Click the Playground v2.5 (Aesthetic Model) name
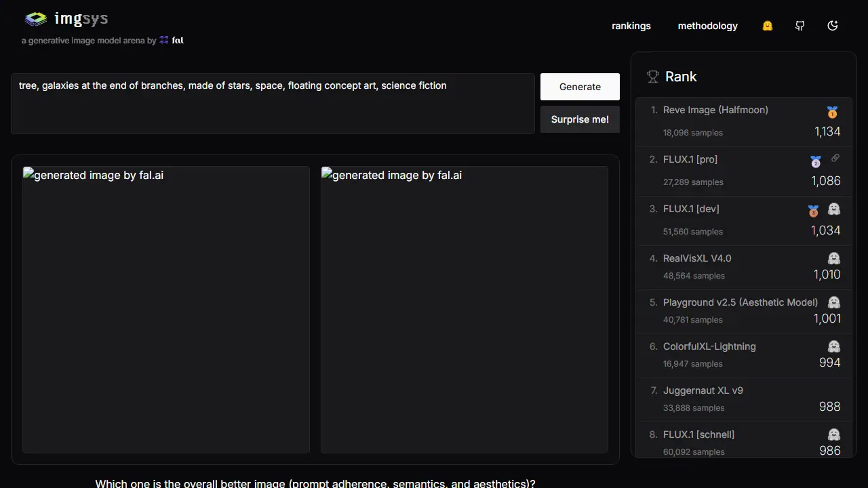The width and height of the screenshot is (868, 488). (741, 302)
